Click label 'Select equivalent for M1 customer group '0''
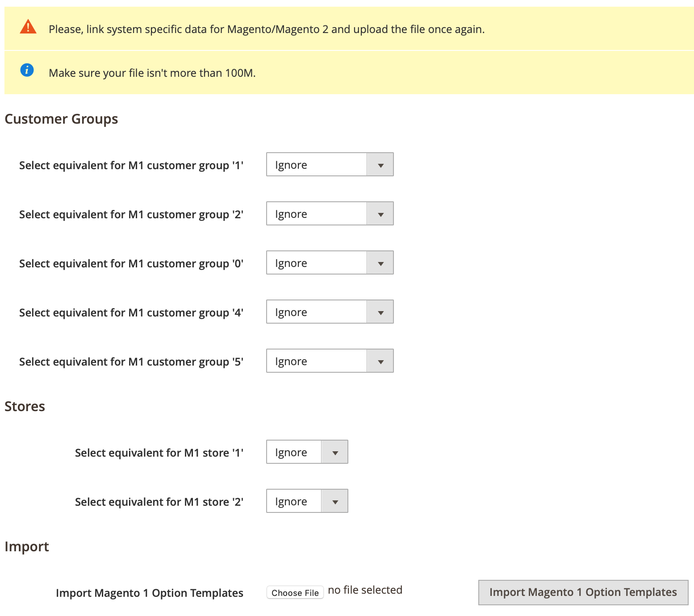 pyautogui.click(x=131, y=264)
